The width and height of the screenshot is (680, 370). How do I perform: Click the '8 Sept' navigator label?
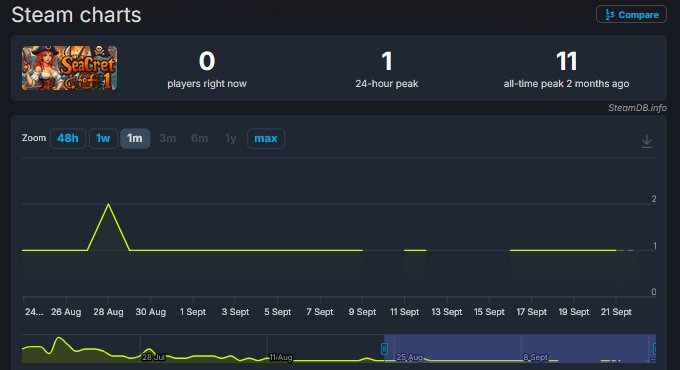coord(536,357)
